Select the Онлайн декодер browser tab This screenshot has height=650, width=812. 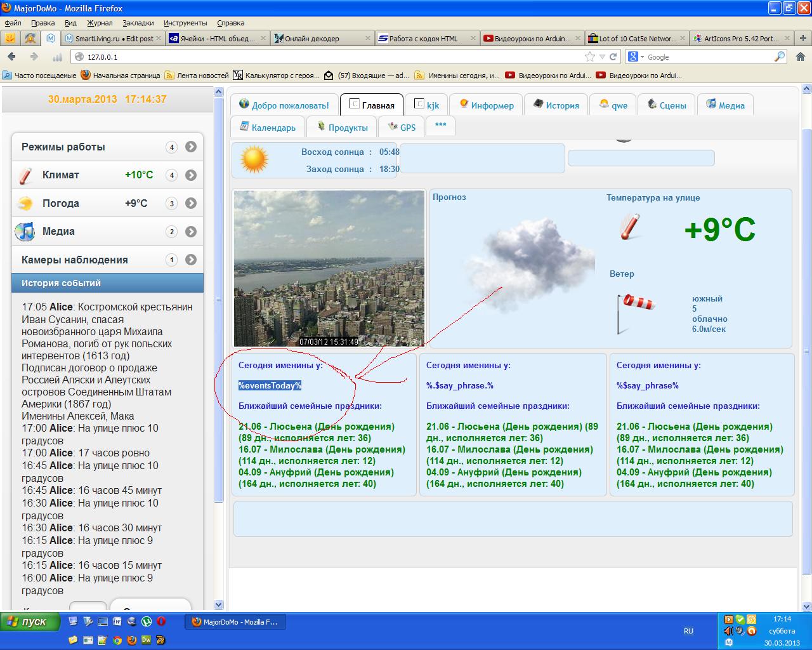(312, 39)
